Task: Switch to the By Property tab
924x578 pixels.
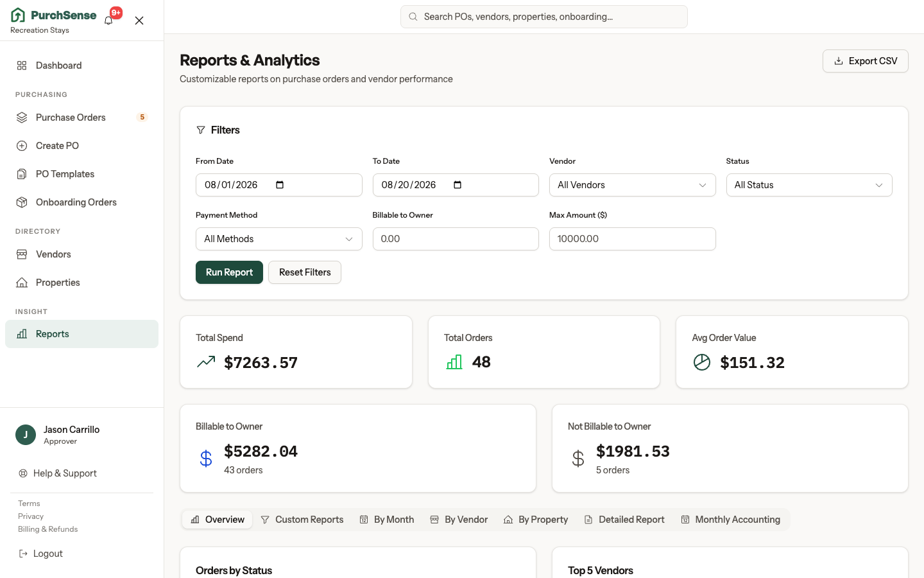Action: pos(536,520)
